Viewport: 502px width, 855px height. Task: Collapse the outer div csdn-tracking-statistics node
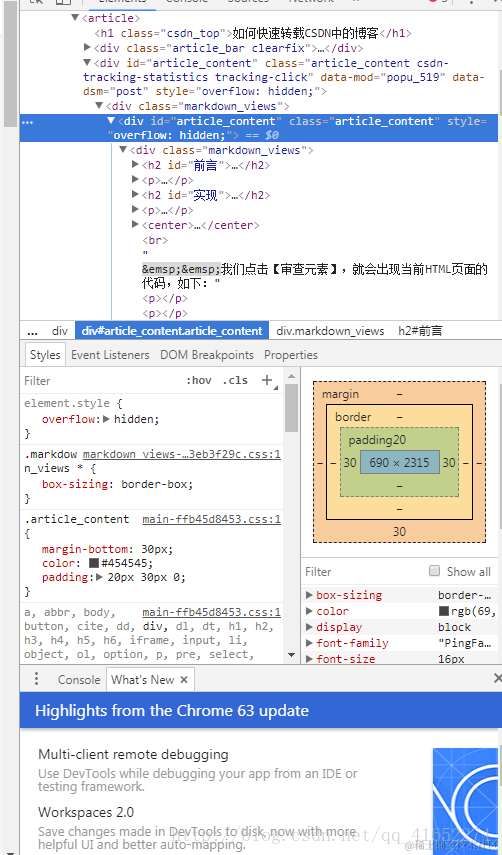tap(87, 63)
